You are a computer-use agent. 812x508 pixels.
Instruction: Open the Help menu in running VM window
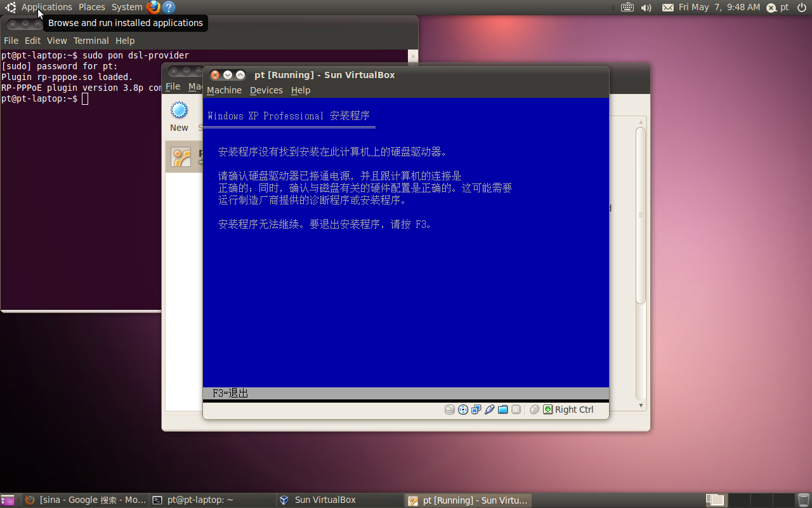pos(301,90)
